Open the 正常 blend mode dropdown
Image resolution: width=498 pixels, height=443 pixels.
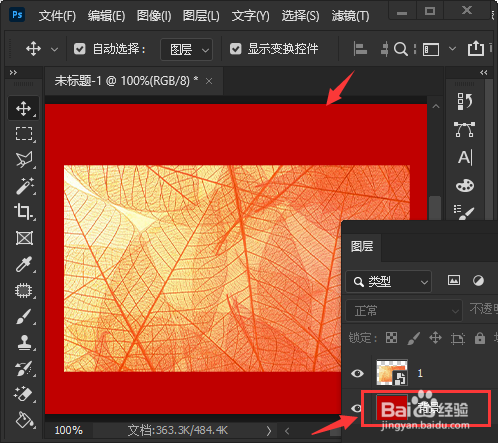404,311
